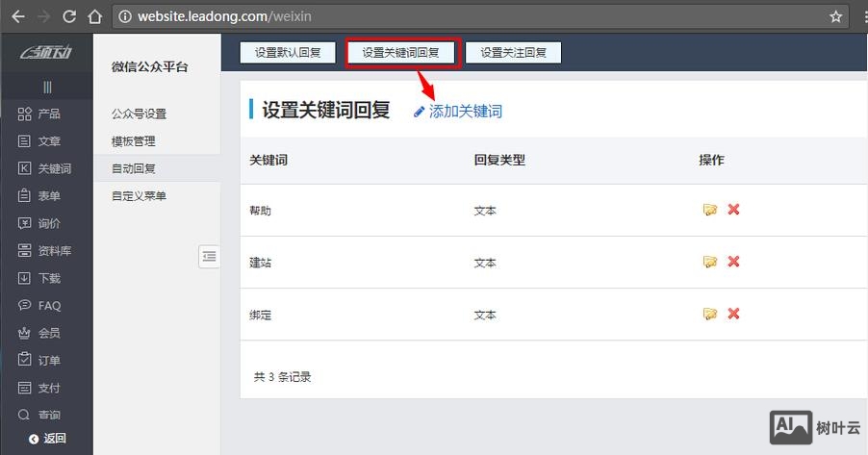Image resolution: width=868 pixels, height=455 pixels.
Task: Select 自定义菜单 submenu item
Action: [x=139, y=195]
